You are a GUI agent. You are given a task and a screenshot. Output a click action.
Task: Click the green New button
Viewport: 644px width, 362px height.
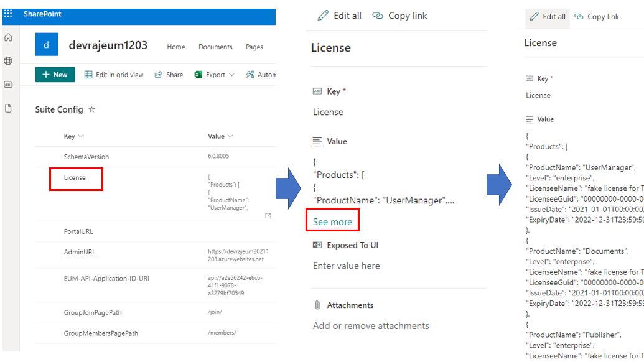55,75
